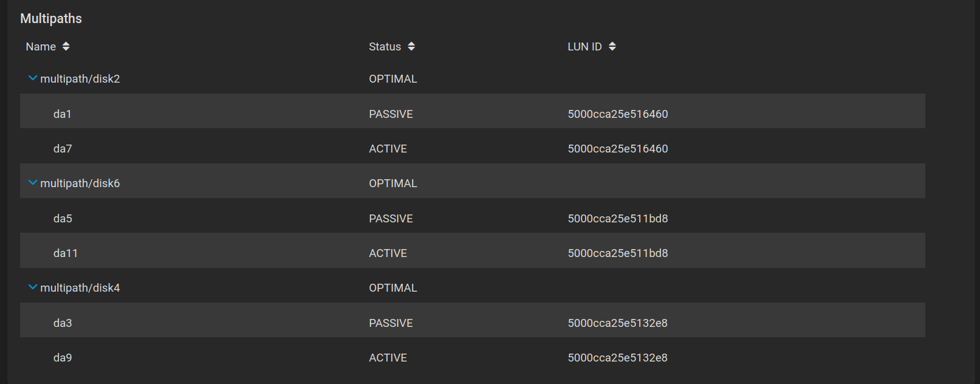Click the LUN ID column header text

pos(584,47)
